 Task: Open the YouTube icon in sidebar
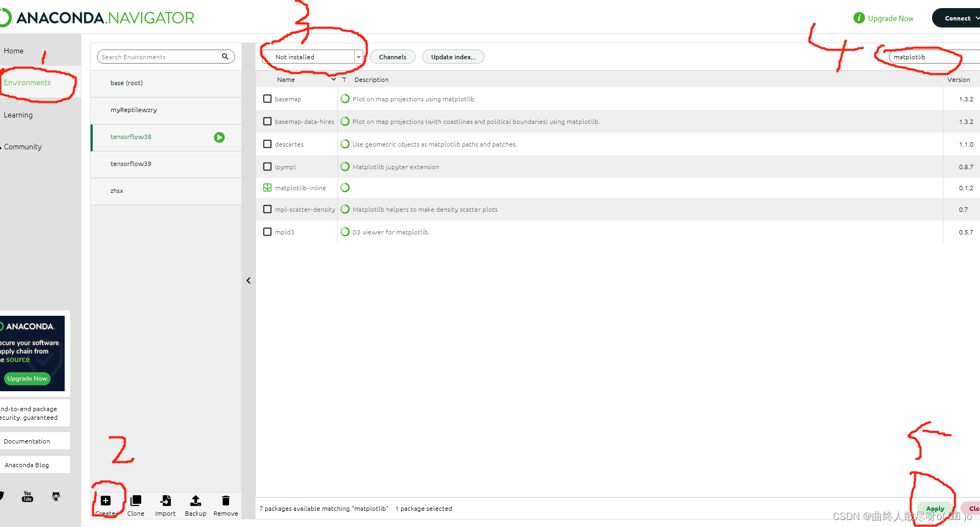pos(27,496)
